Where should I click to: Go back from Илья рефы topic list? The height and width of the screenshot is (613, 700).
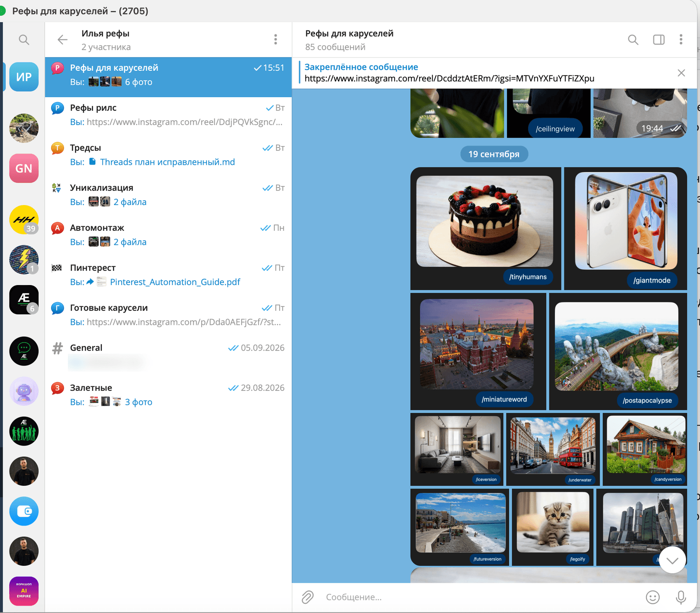(x=63, y=40)
